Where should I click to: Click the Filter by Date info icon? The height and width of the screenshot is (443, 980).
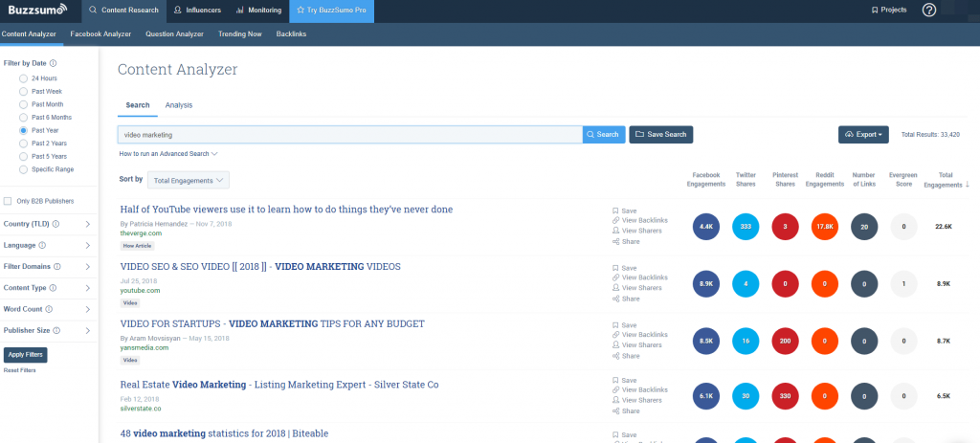click(x=54, y=63)
